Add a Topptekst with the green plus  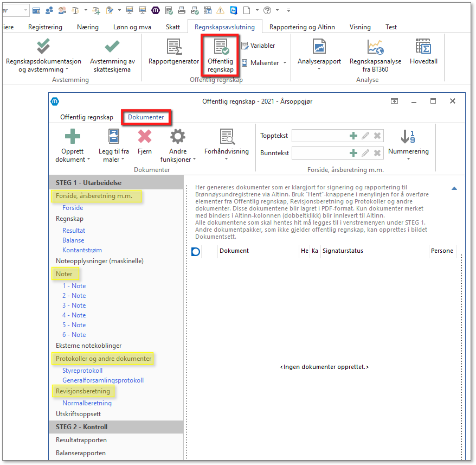click(x=353, y=136)
